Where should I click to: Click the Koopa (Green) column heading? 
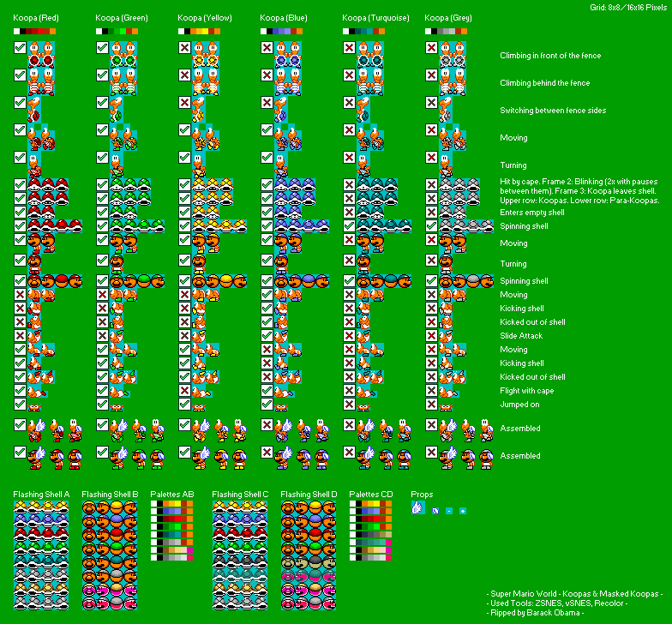tap(122, 18)
